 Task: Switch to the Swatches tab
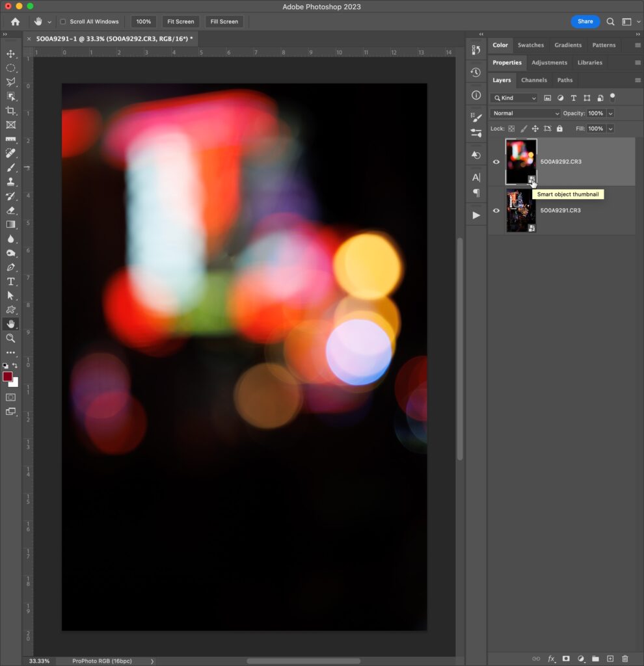pyautogui.click(x=531, y=45)
